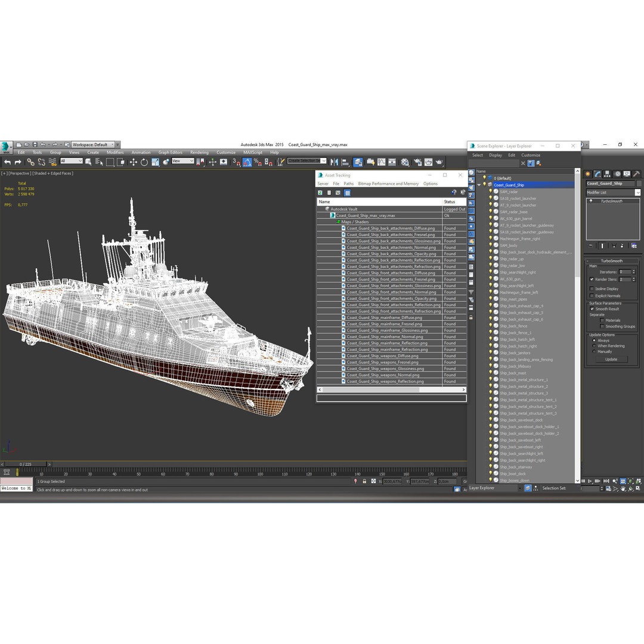Open the Modifier List dropdown
Screen dimensions: 644x644
(613, 192)
